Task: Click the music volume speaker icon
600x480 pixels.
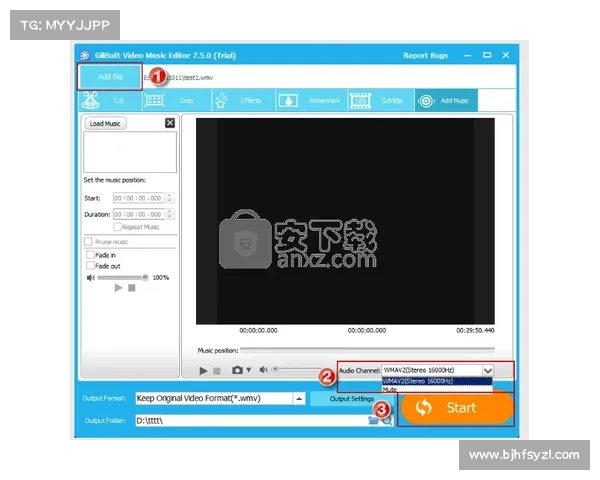Action: pyautogui.click(x=90, y=278)
